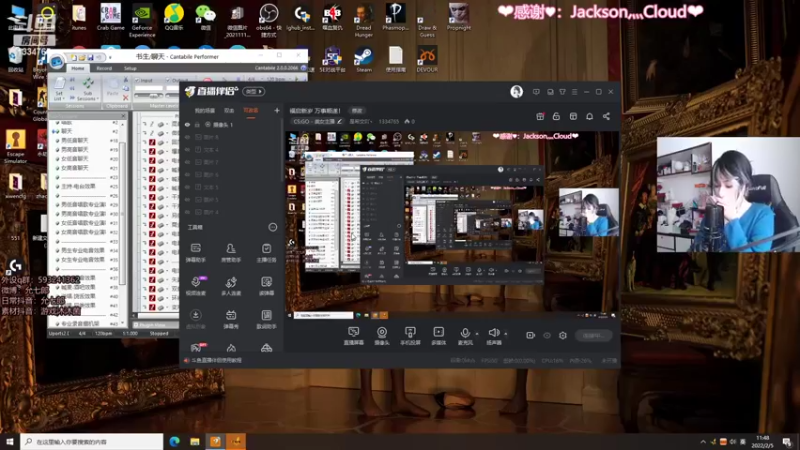Screen dimensions: 800x450
Task: Open the 主播任务 tool
Action: pyautogui.click(x=266, y=253)
